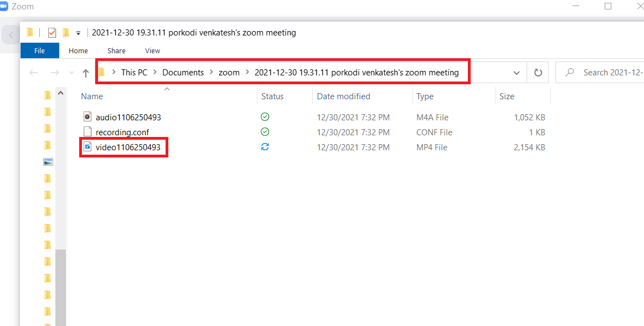Image resolution: width=644 pixels, height=326 pixels.
Task: Switch to the Share ribbon tab
Action: pos(116,50)
